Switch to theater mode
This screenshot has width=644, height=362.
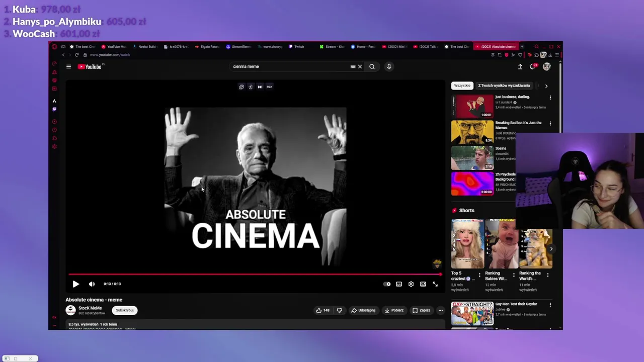tap(423, 284)
